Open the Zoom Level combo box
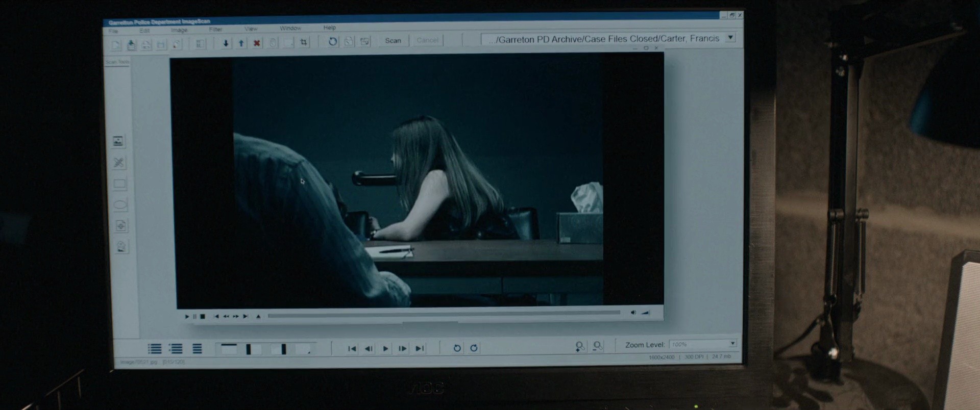This screenshot has width=980, height=410. [703, 344]
